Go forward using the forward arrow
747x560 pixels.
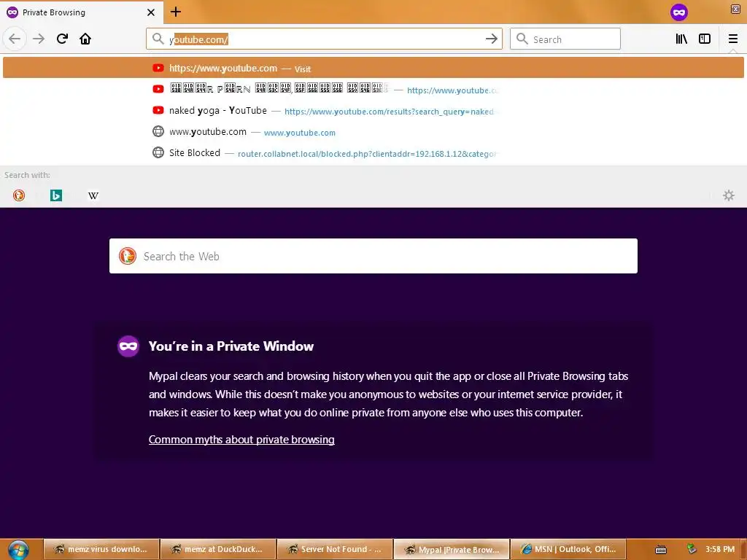pos(39,39)
